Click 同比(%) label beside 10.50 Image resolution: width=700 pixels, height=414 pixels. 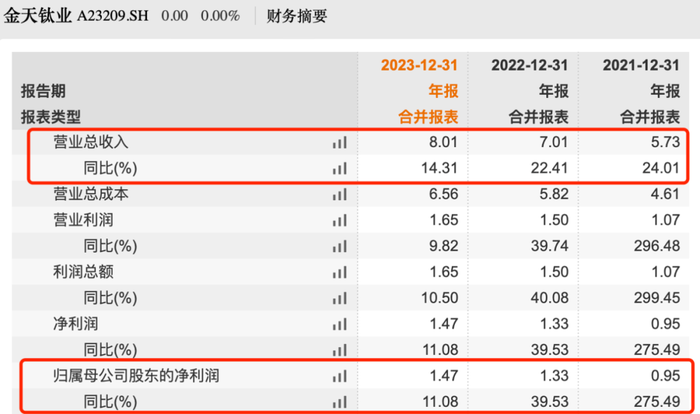pyautogui.click(x=110, y=298)
